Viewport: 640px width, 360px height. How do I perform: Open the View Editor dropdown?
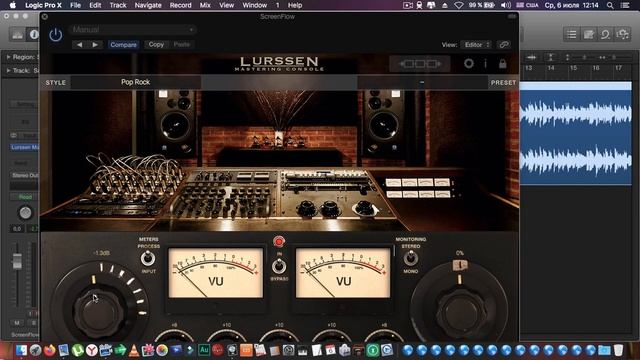(476, 45)
